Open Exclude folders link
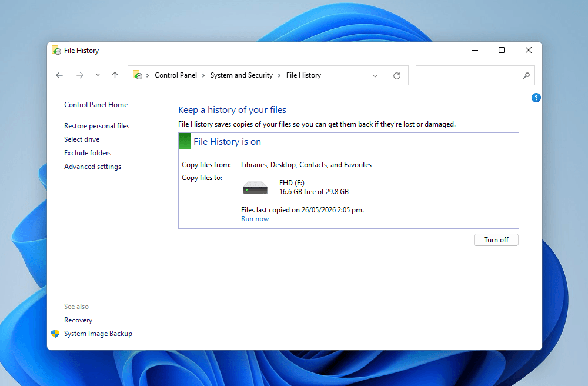The width and height of the screenshot is (588, 386). pyautogui.click(x=88, y=152)
